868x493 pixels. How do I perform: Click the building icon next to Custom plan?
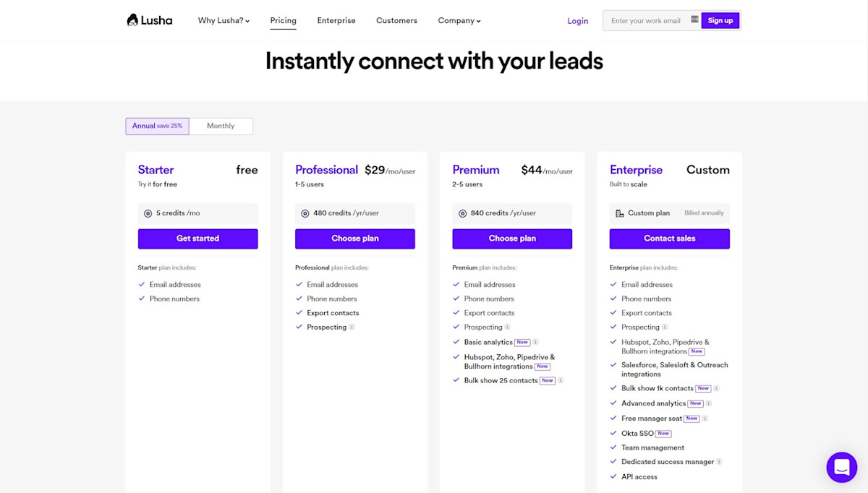(619, 212)
